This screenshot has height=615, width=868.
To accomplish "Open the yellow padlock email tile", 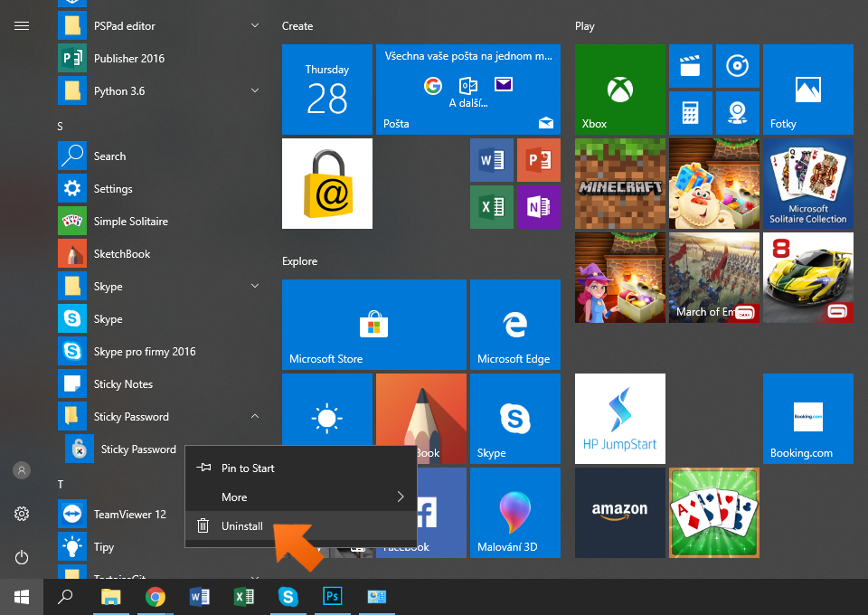I will 327,184.
